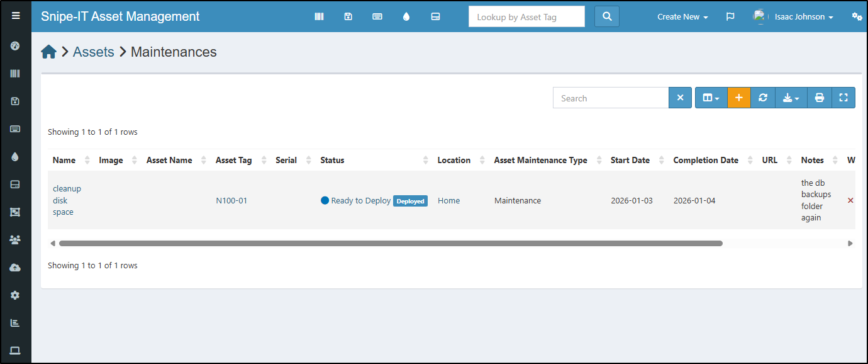Click the orange add maintenance button
Image resolution: width=868 pixels, height=364 pixels.
739,98
